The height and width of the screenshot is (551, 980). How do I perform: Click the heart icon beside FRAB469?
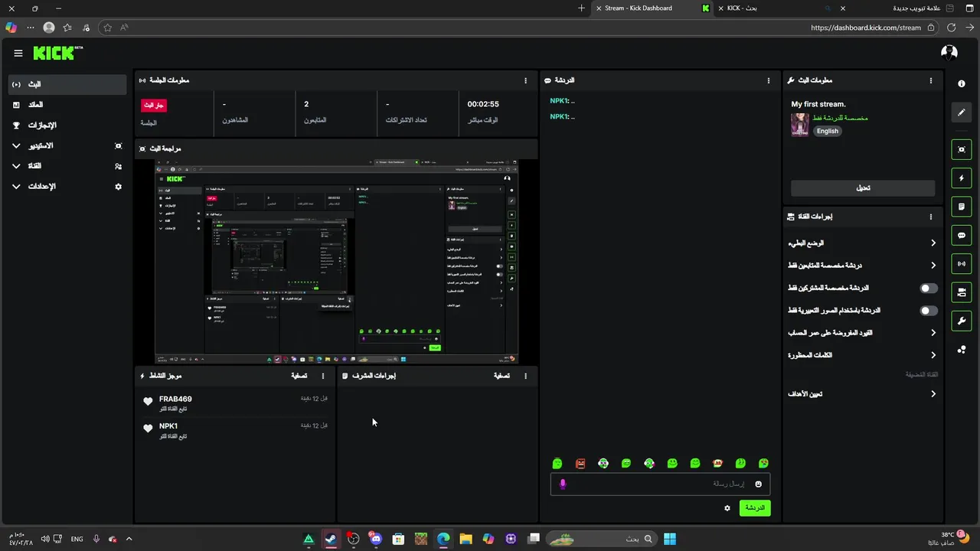coord(148,402)
